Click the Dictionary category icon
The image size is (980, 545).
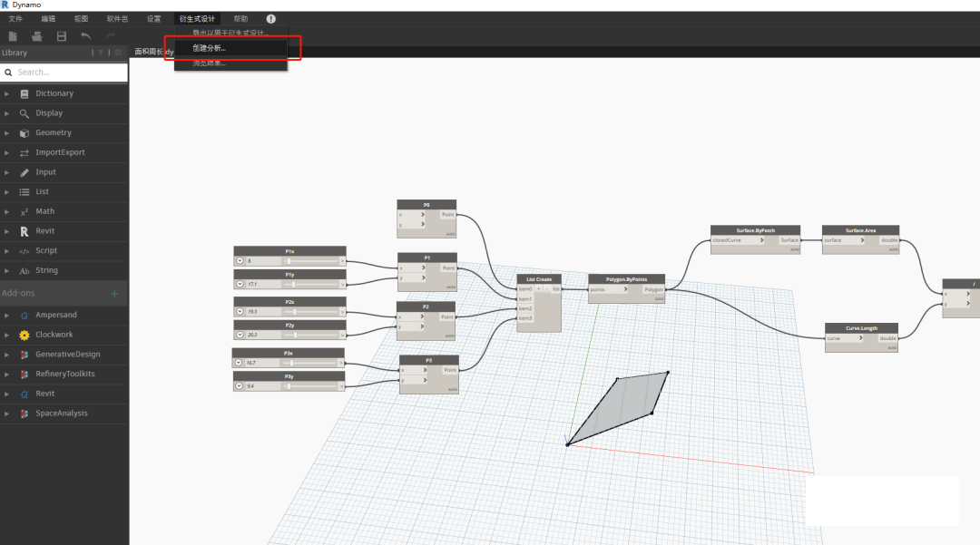click(x=24, y=93)
